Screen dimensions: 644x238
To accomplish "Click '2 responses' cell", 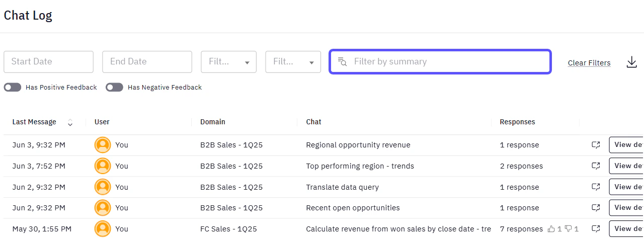I will [521, 166].
